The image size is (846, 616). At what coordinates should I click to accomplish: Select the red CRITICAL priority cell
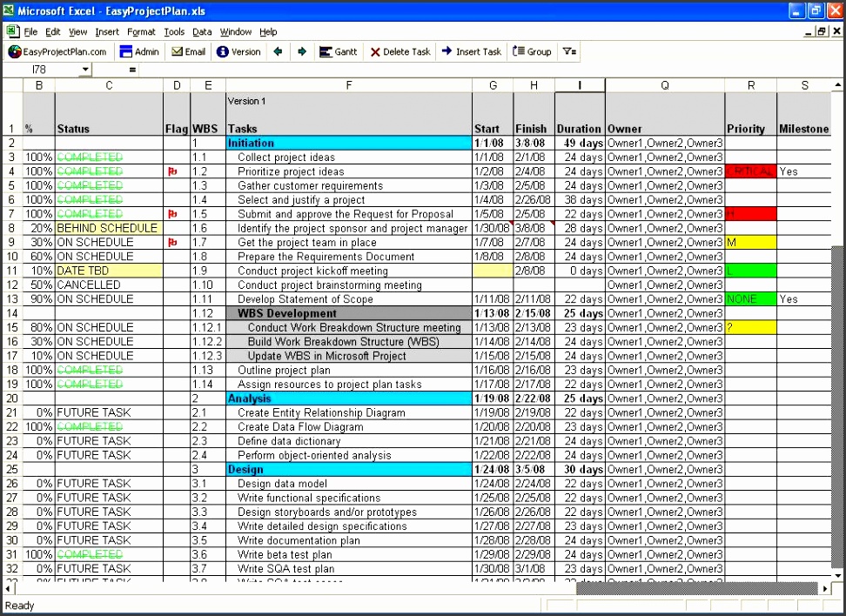coord(750,171)
